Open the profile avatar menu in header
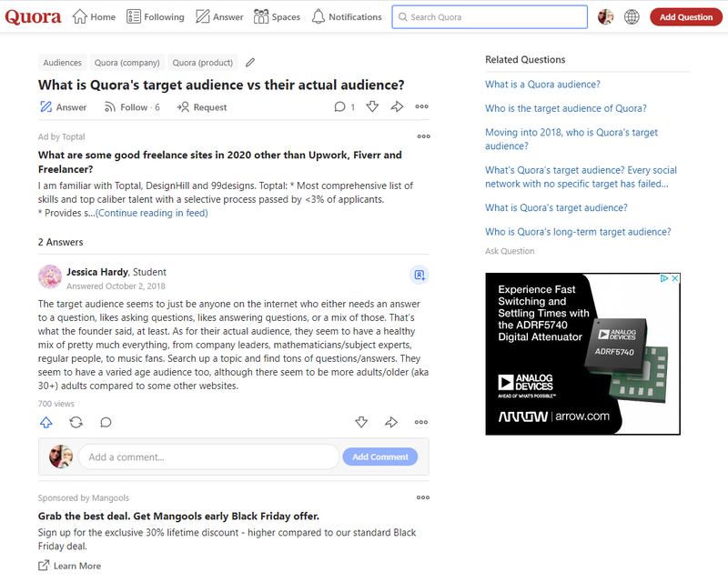728x582 pixels. click(605, 17)
